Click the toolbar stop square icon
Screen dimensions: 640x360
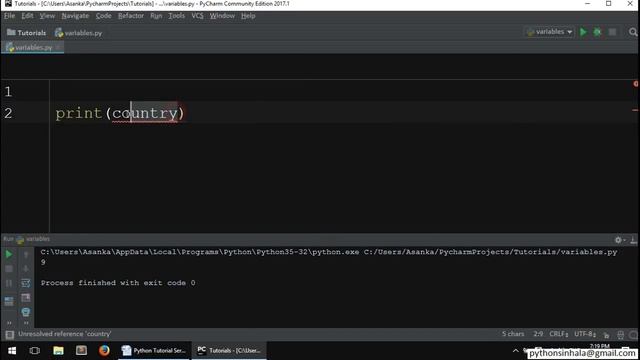612,32
